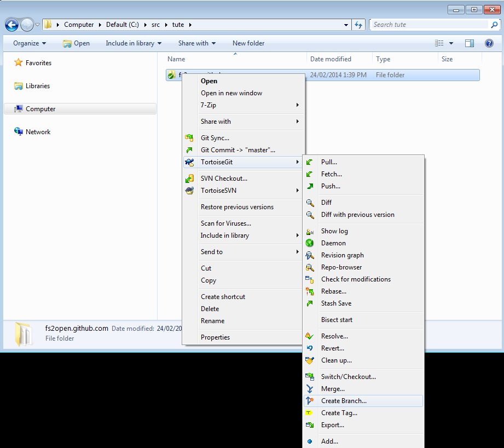Viewport: 504px width, 448px height.
Task: Choose Properties in the context menu
Action: tap(215, 337)
